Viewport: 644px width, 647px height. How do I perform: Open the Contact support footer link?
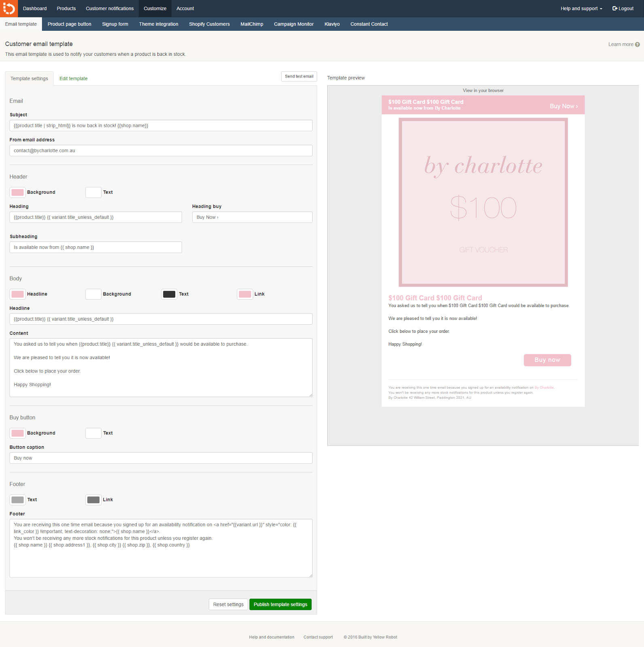(x=318, y=637)
